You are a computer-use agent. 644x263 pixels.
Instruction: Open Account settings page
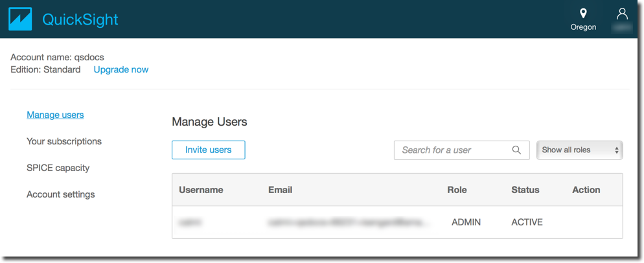tap(61, 194)
